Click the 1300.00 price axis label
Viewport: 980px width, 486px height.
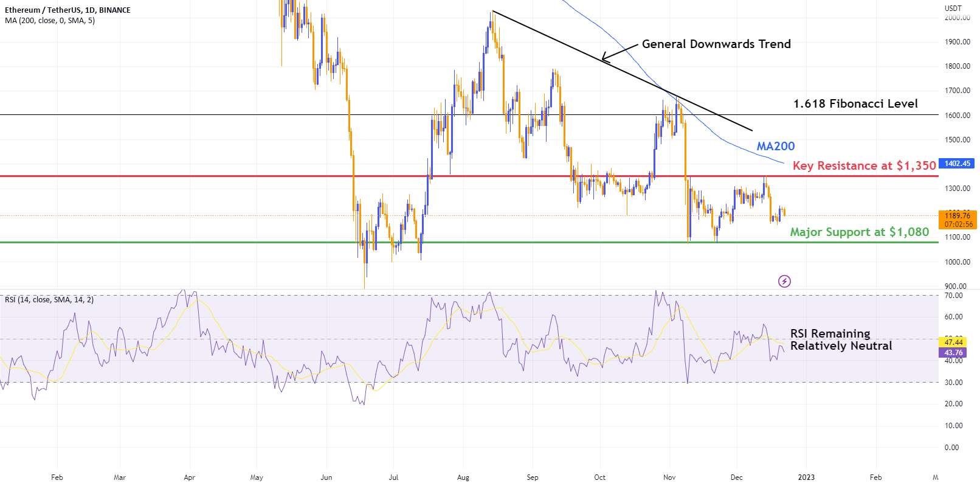click(958, 189)
